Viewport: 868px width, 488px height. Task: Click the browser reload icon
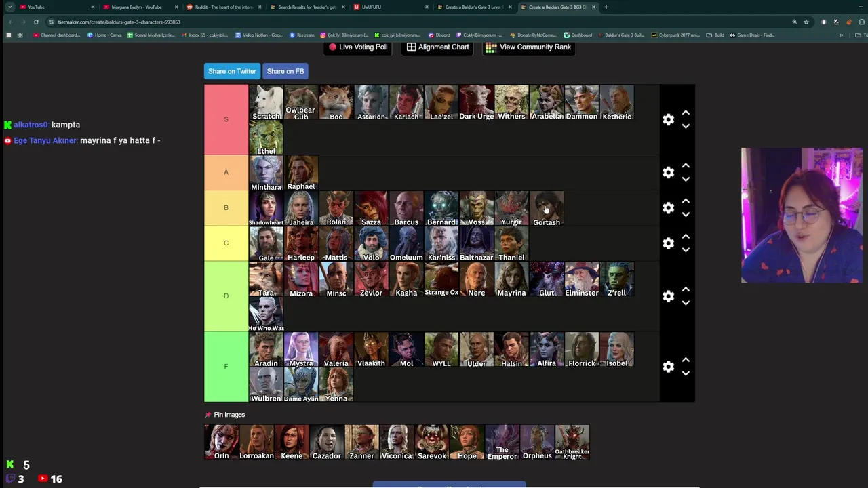[x=36, y=22]
